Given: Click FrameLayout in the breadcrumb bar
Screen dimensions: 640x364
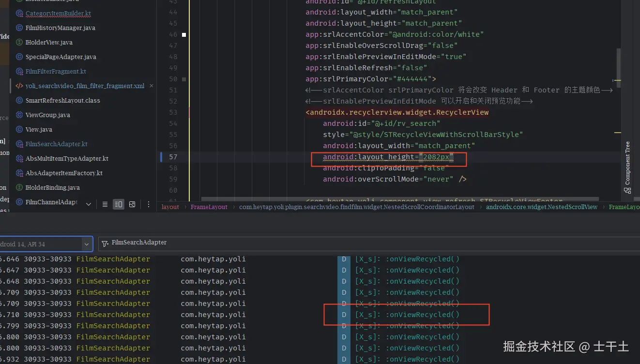Looking at the screenshot, I should pos(209,207).
